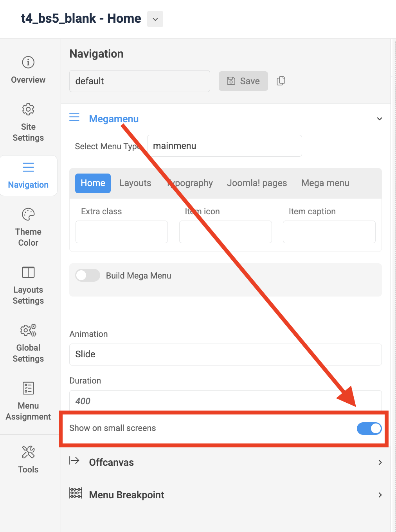
Task: Click the Item caption input field
Action: tap(329, 232)
